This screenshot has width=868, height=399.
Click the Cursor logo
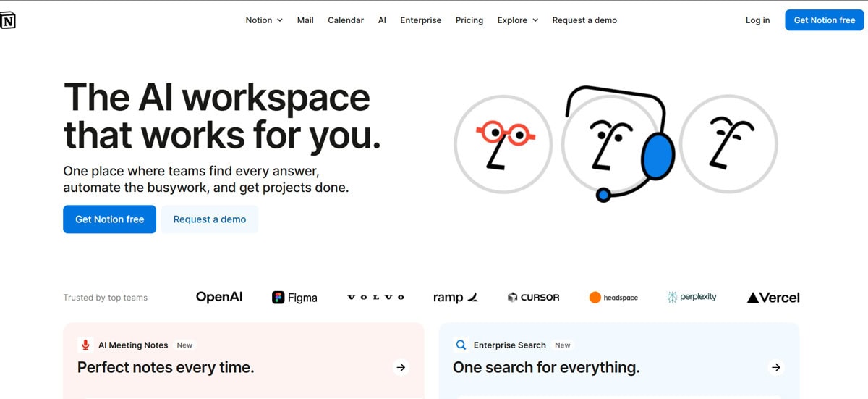[x=533, y=298]
